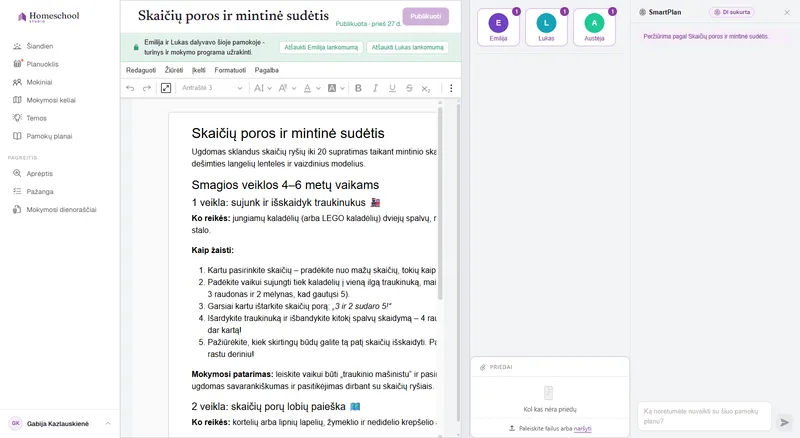Open the highlight color dropdown arrow
Screen dimensions: 800x438
click(x=342, y=88)
